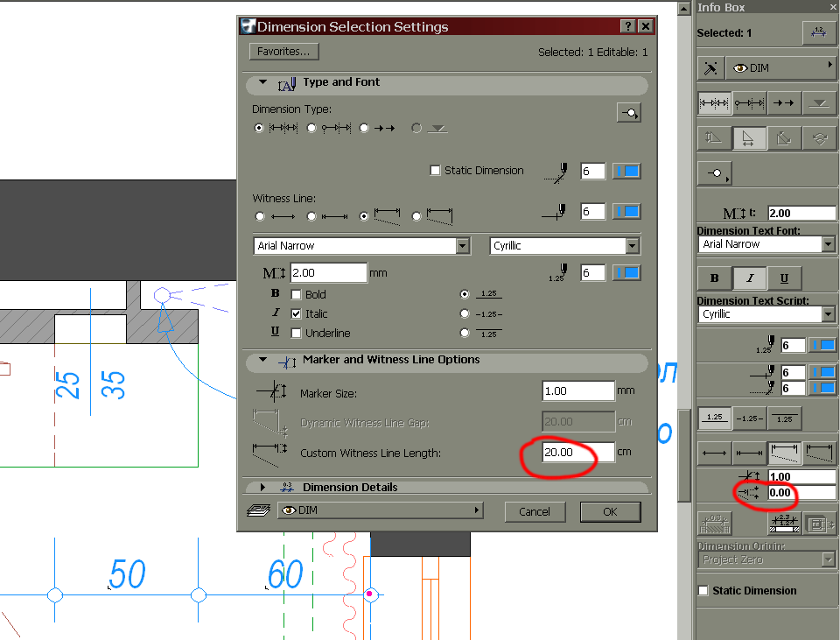Tick the Bold checkbox
This screenshot has height=640, width=840.
[x=296, y=295]
